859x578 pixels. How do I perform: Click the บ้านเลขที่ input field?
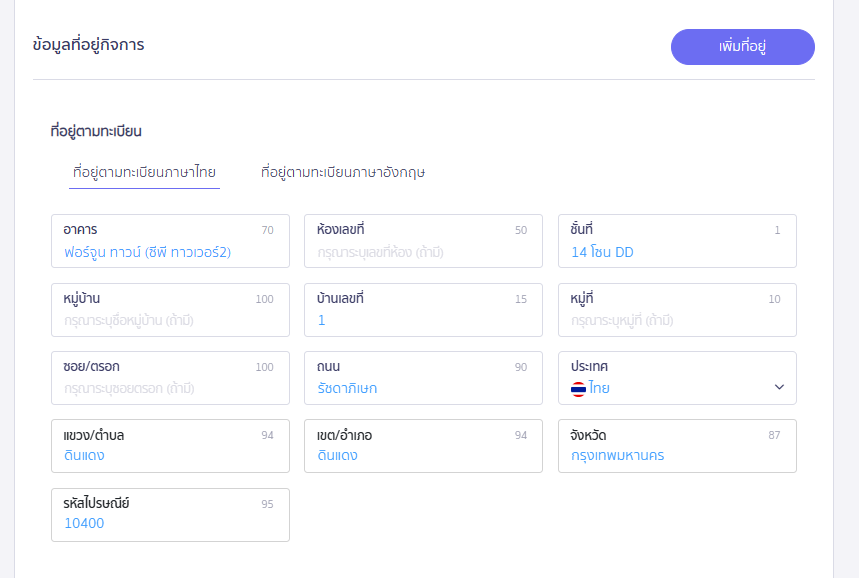pos(422,320)
